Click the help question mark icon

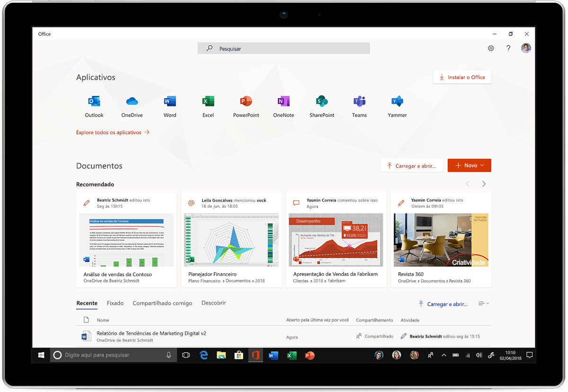(508, 48)
